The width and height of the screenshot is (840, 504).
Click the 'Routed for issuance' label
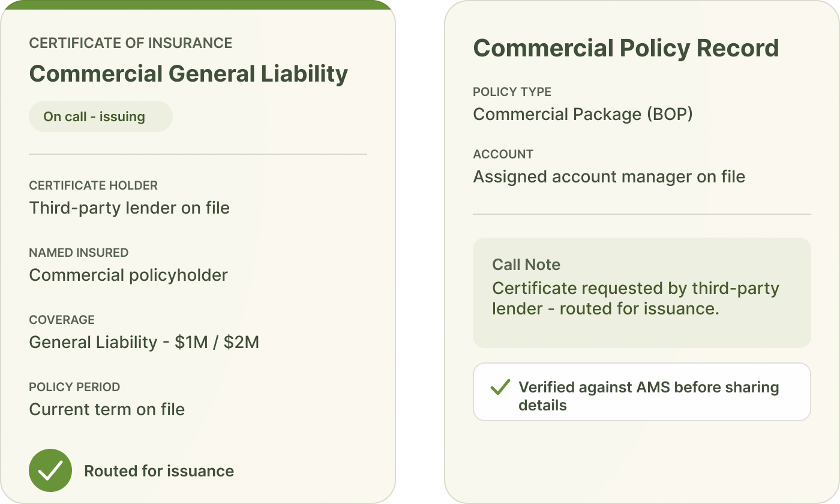click(159, 471)
